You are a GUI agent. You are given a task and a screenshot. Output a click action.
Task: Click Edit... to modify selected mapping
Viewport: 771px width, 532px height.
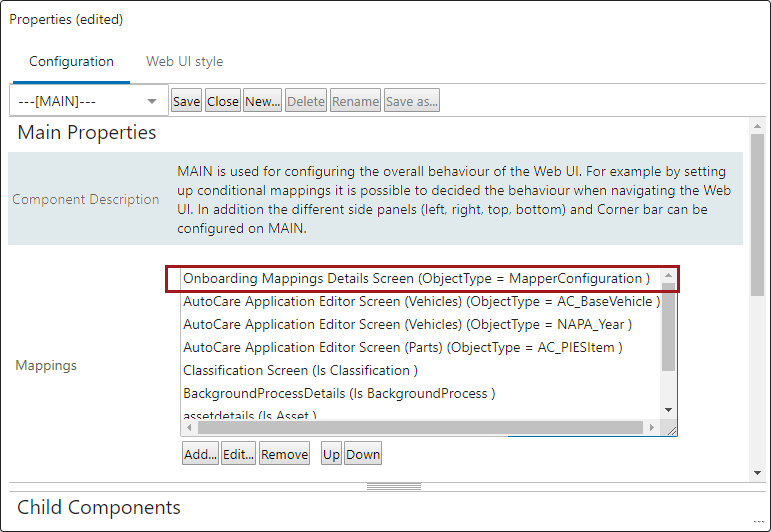click(x=238, y=454)
